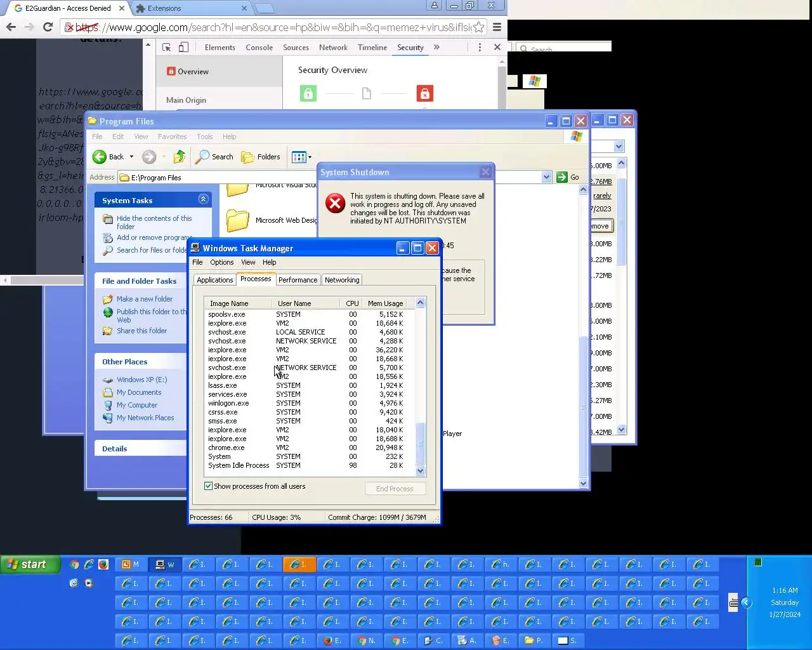Switch to the Performance tab in Task Manager

298,280
